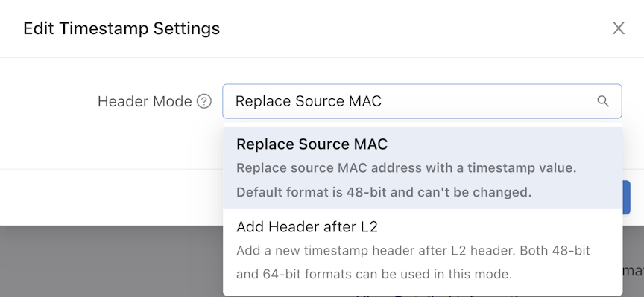
Task: Click the Header Mode field label
Action: pyautogui.click(x=145, y=101)
